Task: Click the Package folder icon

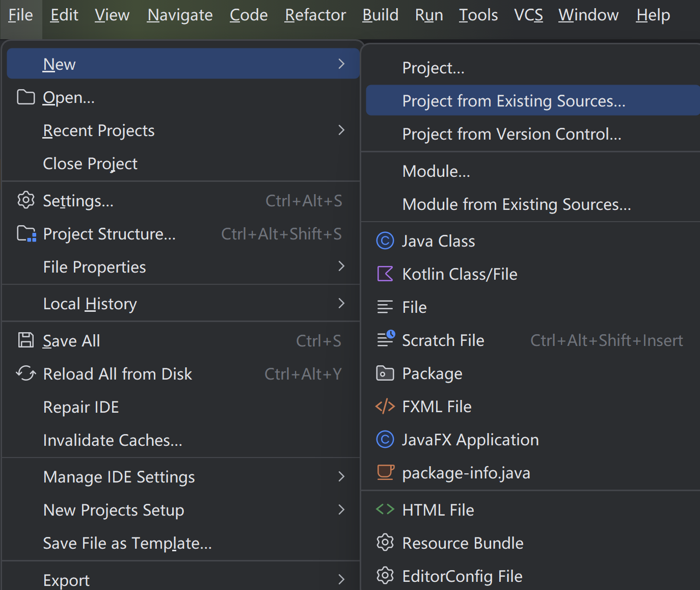Action: [x=385, y=373]
